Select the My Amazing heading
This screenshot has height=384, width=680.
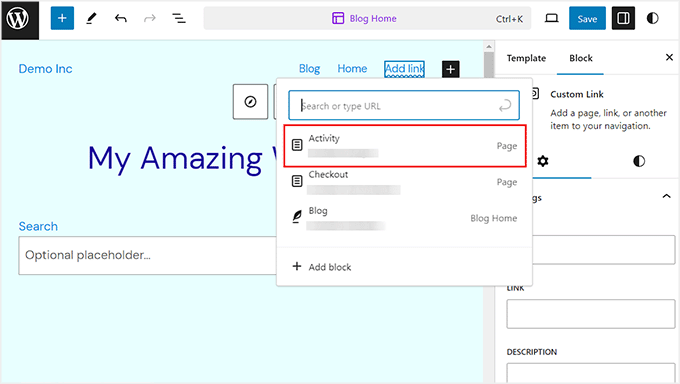182,158
